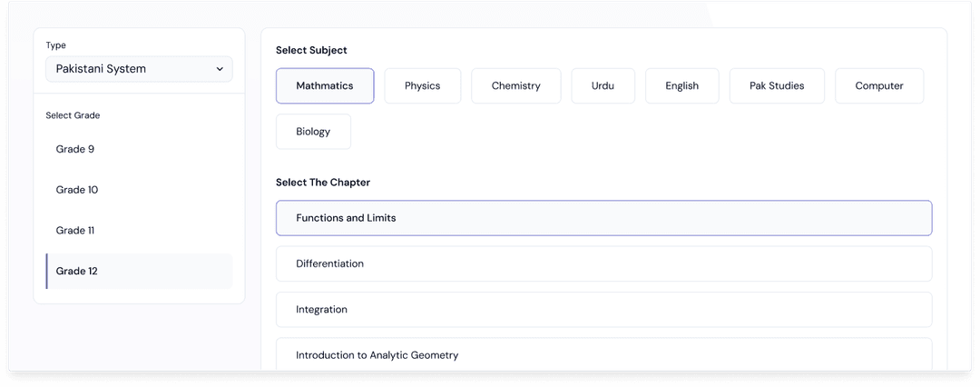Select the Urdu subject
980x387 pixels.
pos(603,86)
